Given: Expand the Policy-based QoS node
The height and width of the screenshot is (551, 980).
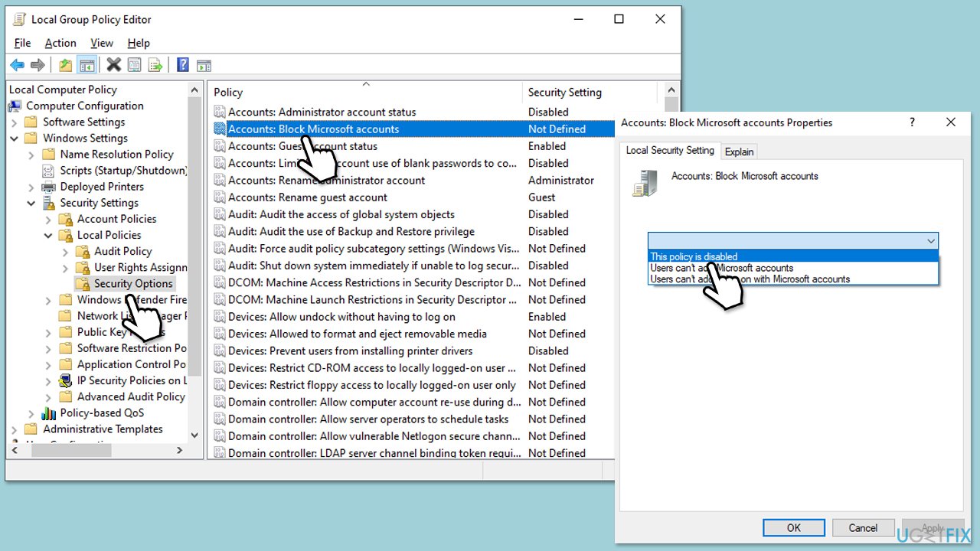Looking at the screenshot, I should point(31,413).
